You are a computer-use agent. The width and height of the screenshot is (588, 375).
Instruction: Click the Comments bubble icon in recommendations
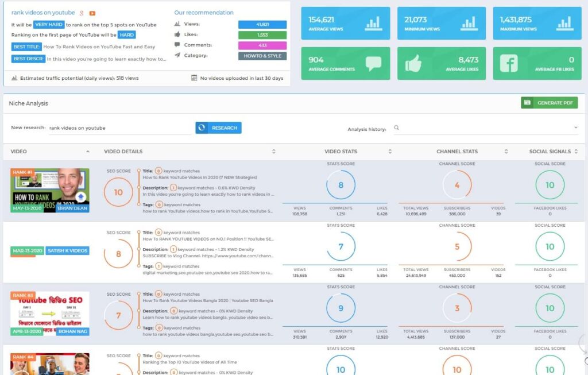pos(177,45)
